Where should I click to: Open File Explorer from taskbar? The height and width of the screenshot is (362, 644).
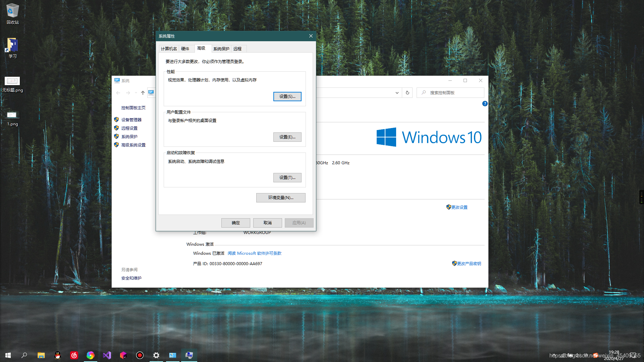[41, 355]
